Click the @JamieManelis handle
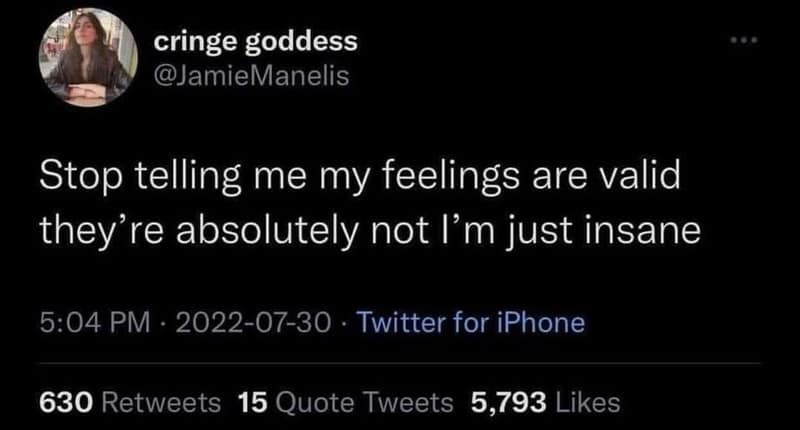Screen dimensions: 800x430 click(x=251, y=75)
